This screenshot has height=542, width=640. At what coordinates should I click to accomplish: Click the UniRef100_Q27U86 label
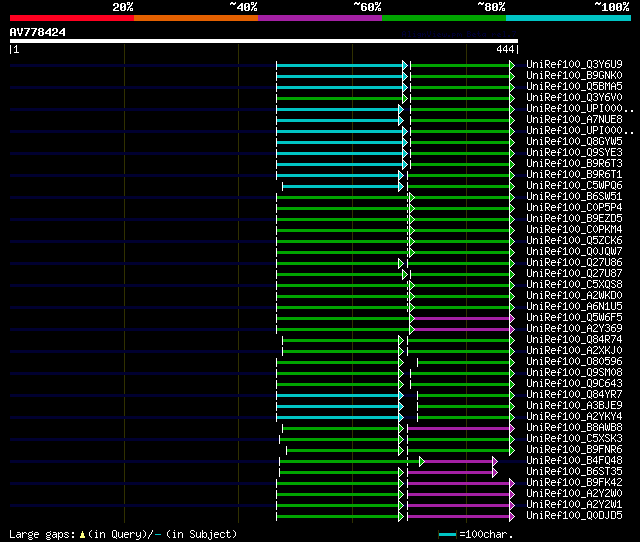574,262
